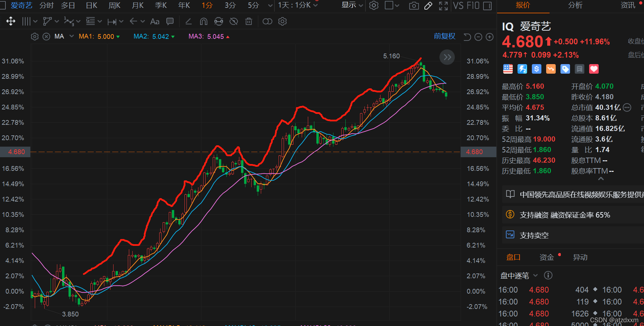This screenshot has height=326, width=644.
Task: Switch to 多日 multi-day chart
Action: [x=68, y=5]
